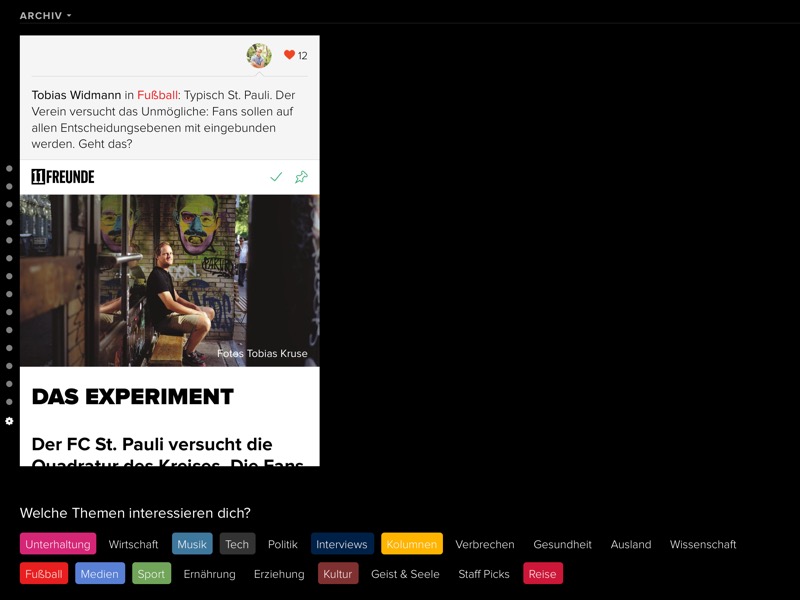
Task: Toggle the Verbrechen topic tag
Action: [x=485, y=544]
